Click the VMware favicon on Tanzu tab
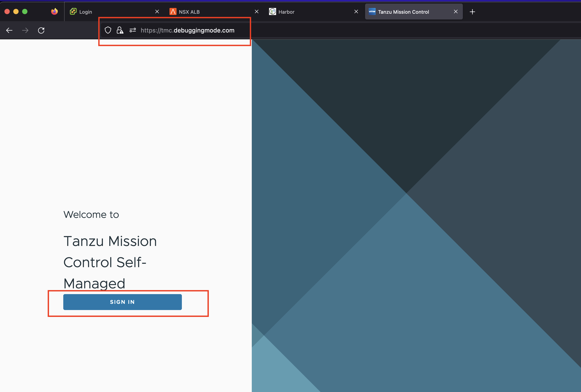 (x=372, y=11)
